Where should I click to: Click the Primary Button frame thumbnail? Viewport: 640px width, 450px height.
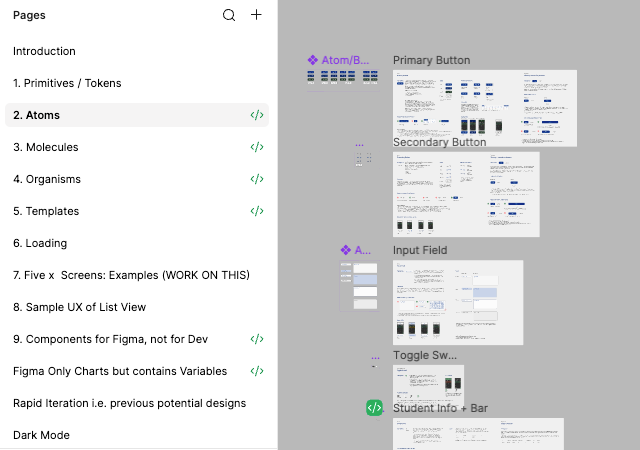[x=485, y=108]
